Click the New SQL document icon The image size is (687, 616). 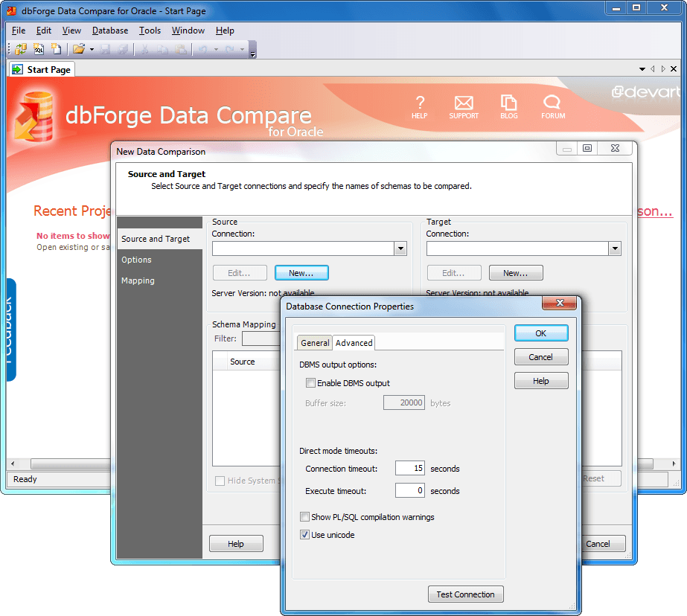[39, 49]
